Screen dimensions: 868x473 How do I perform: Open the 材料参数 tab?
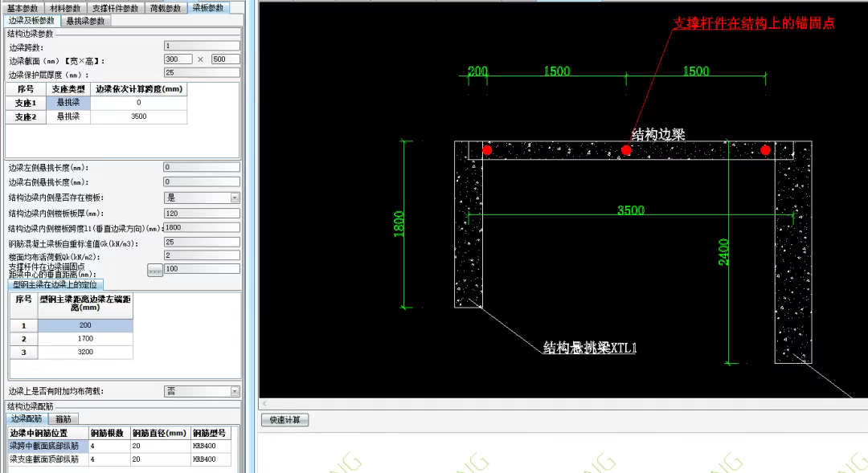click(x=65, y=8)
